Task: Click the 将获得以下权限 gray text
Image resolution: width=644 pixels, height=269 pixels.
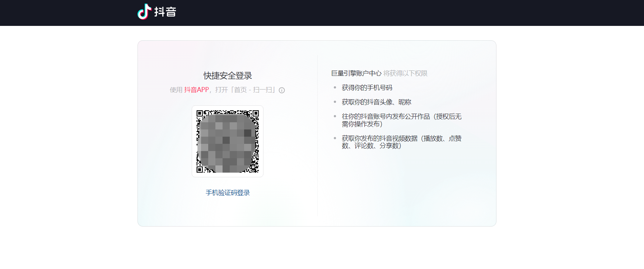Action: click(405, 73)
